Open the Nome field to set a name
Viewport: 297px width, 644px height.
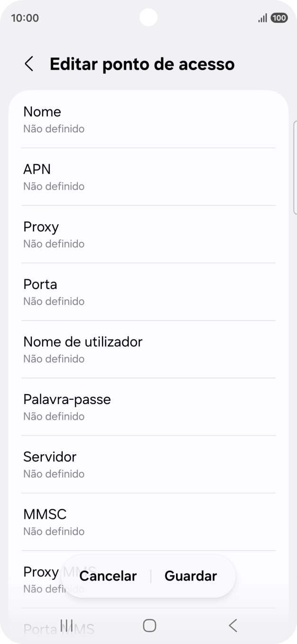click(148, 119)
